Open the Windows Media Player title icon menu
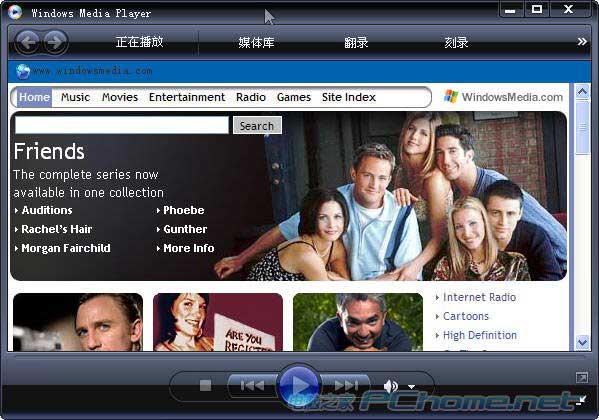599x420 pixels. (x=15, y=13)
